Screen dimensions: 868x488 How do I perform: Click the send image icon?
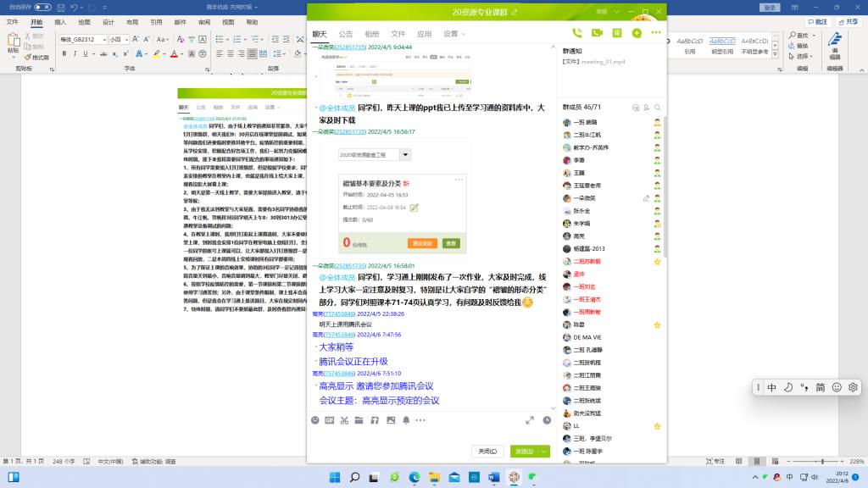(x=391, y=420)
